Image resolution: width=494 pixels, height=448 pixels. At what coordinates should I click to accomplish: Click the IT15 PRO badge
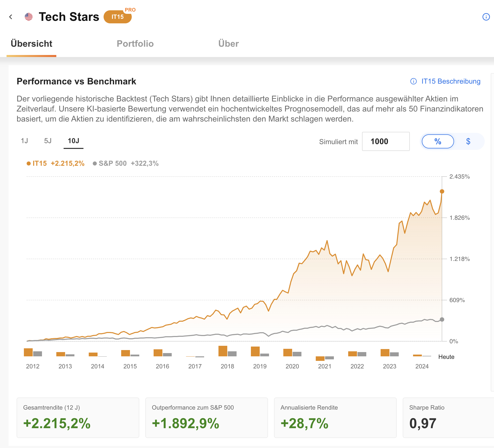pos(118,17)
